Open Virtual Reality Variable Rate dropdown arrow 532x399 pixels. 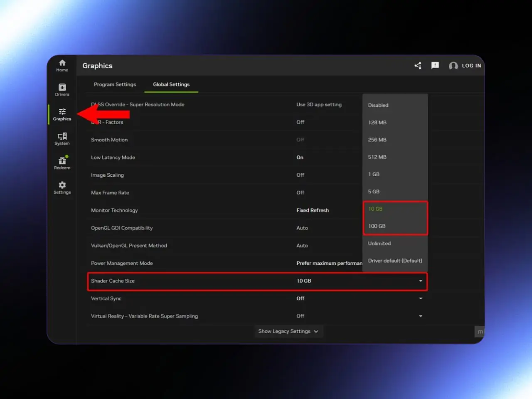pyautogui.click(x=421, y=316)
